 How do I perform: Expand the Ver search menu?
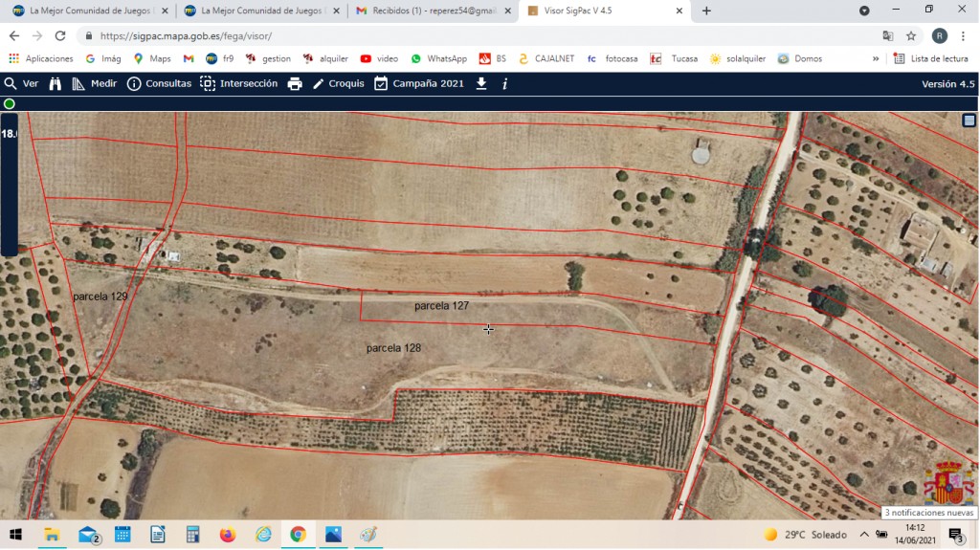coord(21,84)
